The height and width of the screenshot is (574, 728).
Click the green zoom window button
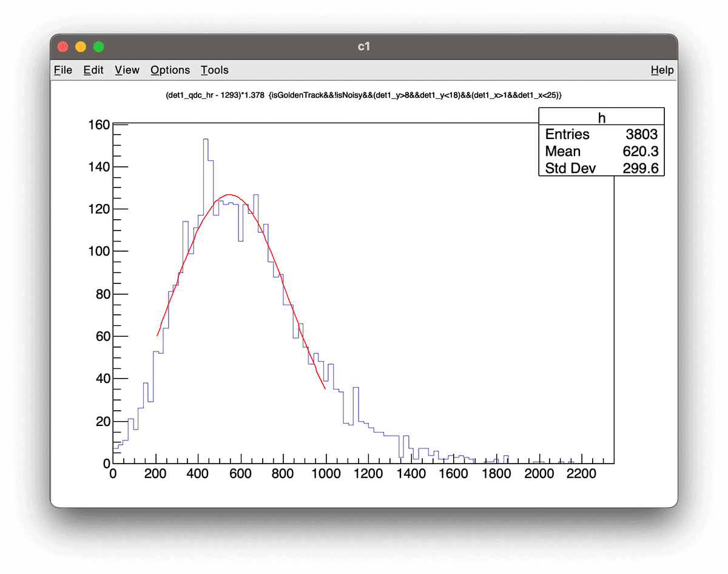click(98, 47)
